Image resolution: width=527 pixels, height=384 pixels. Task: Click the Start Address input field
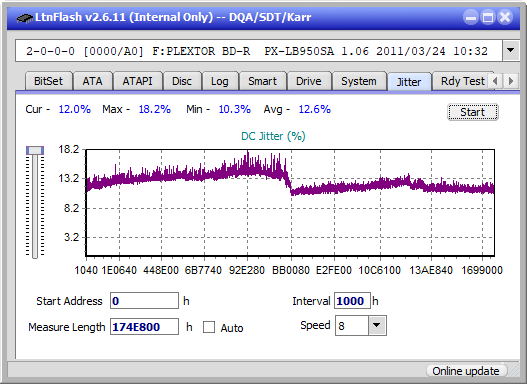click(x=145, y=301)
